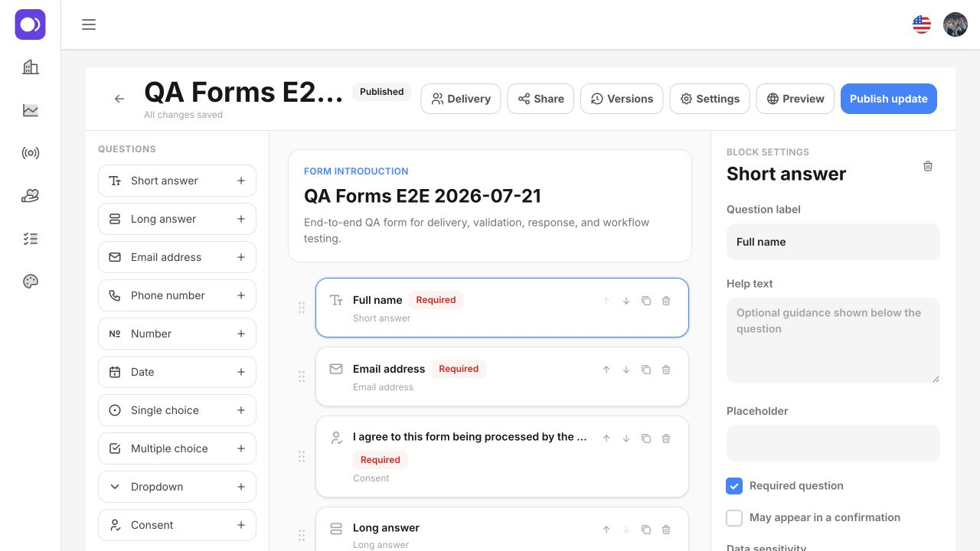
Task: Delete block via Block Settings trash icon
Action: pos(928,166)
